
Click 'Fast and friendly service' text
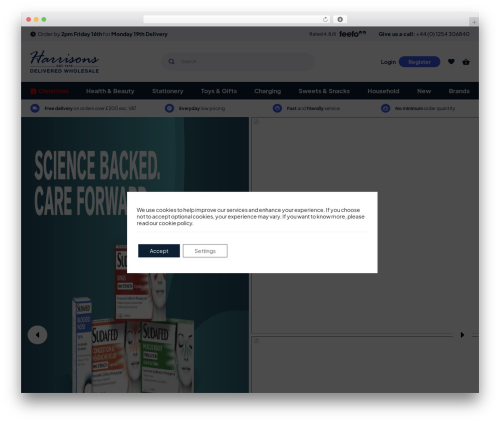tap(313, 108)
